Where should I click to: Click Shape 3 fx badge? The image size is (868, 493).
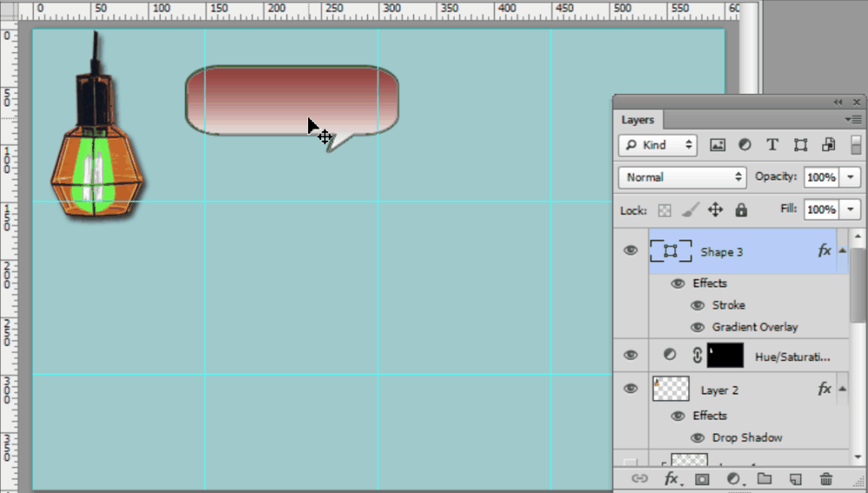(x=825, y=251)
